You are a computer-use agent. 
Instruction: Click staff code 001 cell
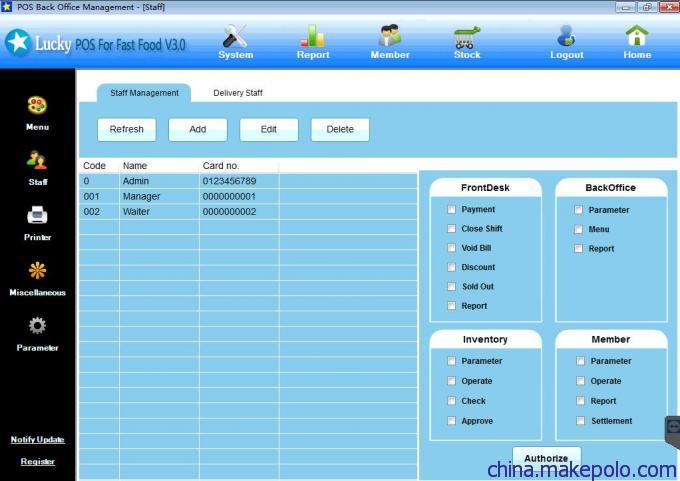[92, 196]
